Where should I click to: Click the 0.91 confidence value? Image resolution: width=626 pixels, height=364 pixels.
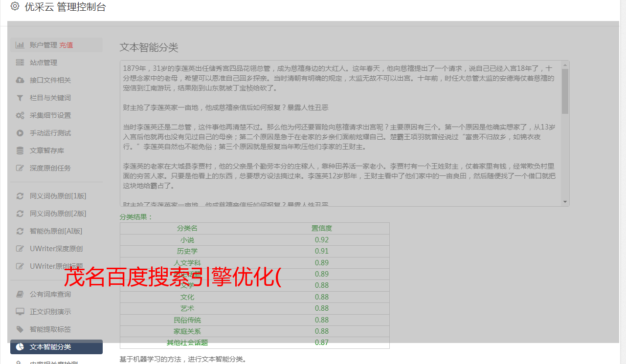tap(322, 251)
